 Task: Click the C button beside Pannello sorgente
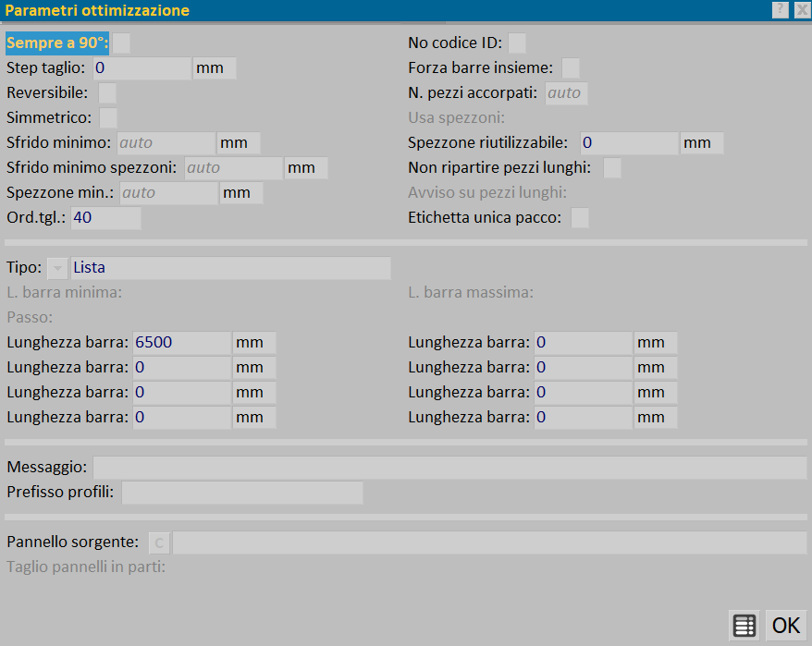(x=159, y=542)
